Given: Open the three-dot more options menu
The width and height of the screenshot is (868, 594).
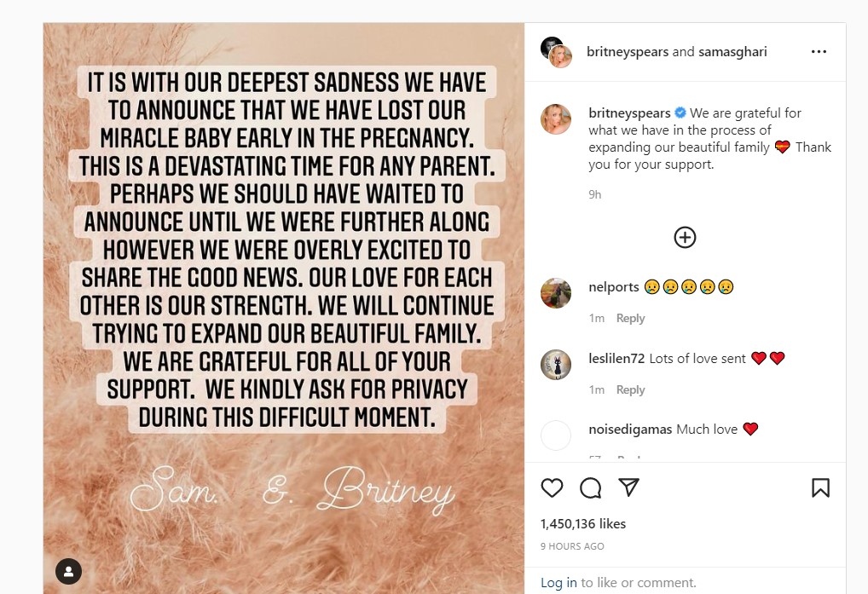Looking at the screenshot, I should [x=819, y=52].
